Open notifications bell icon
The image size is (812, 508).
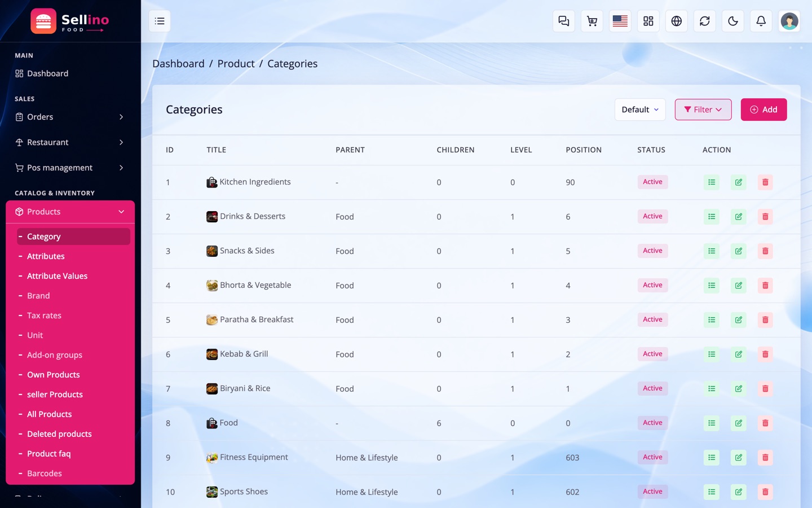(761, 21)
